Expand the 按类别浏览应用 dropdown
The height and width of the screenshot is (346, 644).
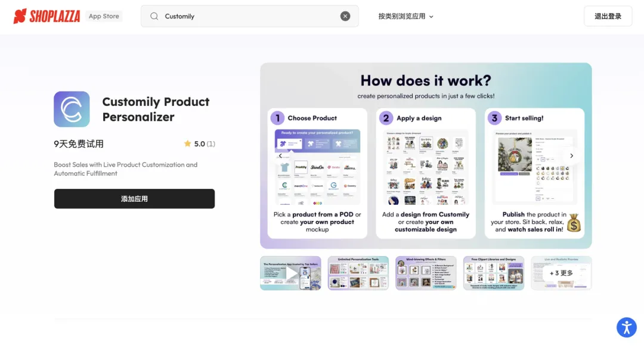(406, 17)
